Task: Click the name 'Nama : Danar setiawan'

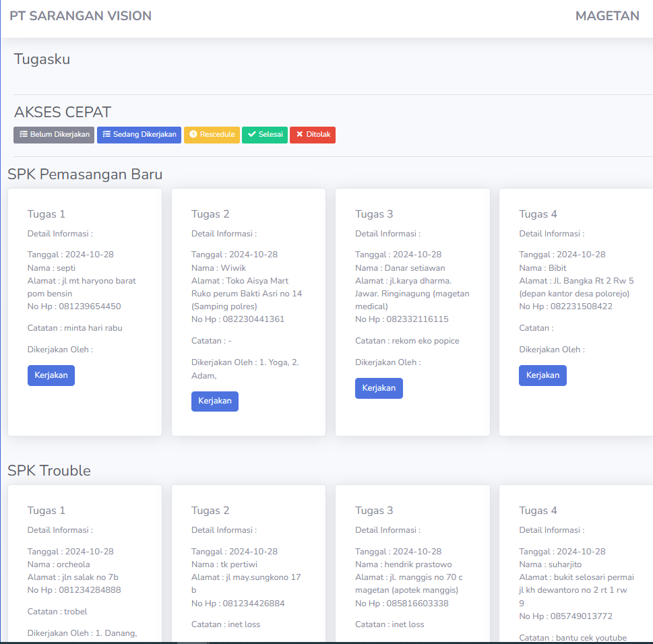Action: click(x=400, y=268)
